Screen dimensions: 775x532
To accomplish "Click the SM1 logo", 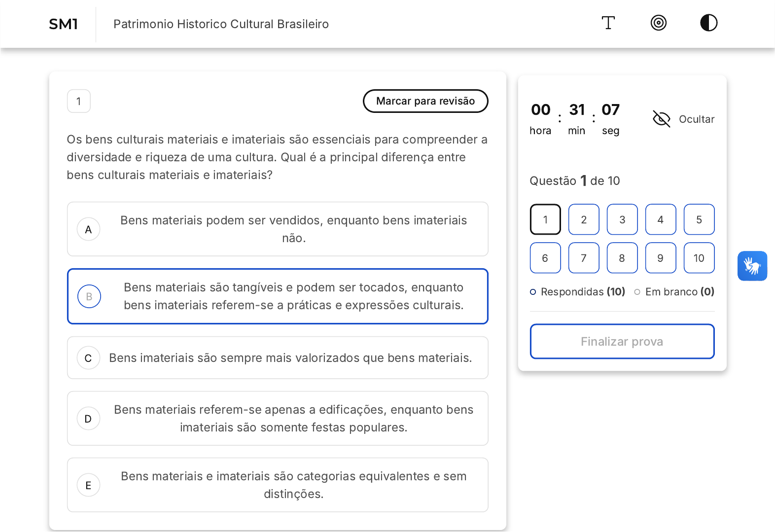I will [x=64, y=24].
